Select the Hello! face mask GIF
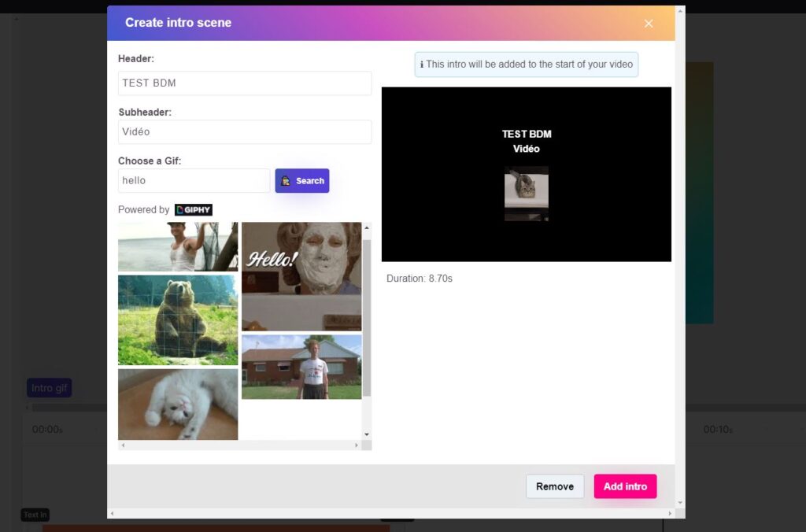The height and width of the screenshot is (532, 806). tap(301, 275)
